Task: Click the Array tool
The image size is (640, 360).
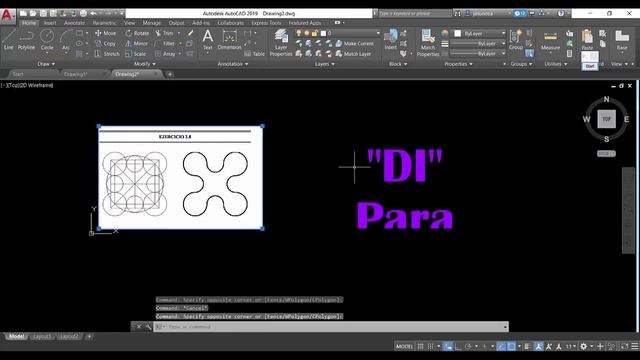Action: tap(165, 54)
